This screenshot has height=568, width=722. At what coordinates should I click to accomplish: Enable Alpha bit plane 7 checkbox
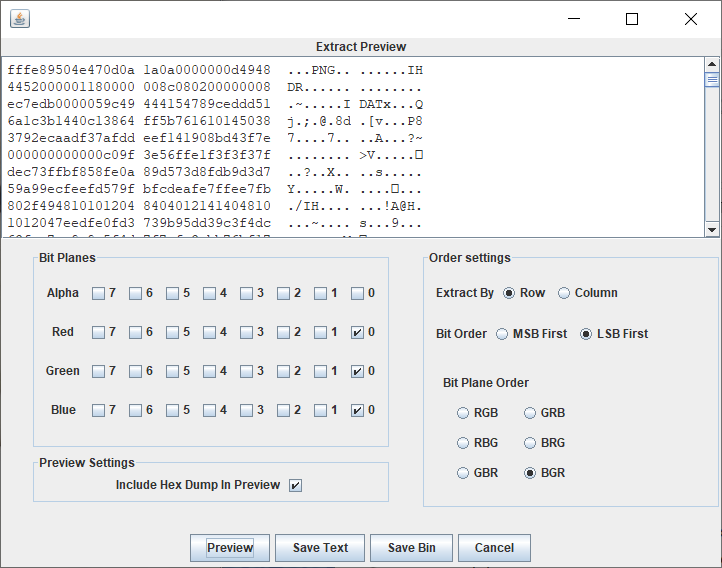click(x=98, y=294)
